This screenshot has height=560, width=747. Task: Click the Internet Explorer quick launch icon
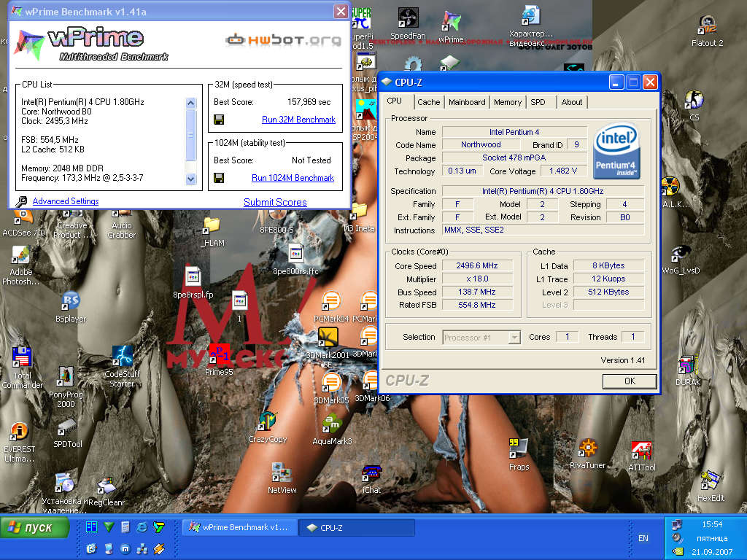coord(142,526)
